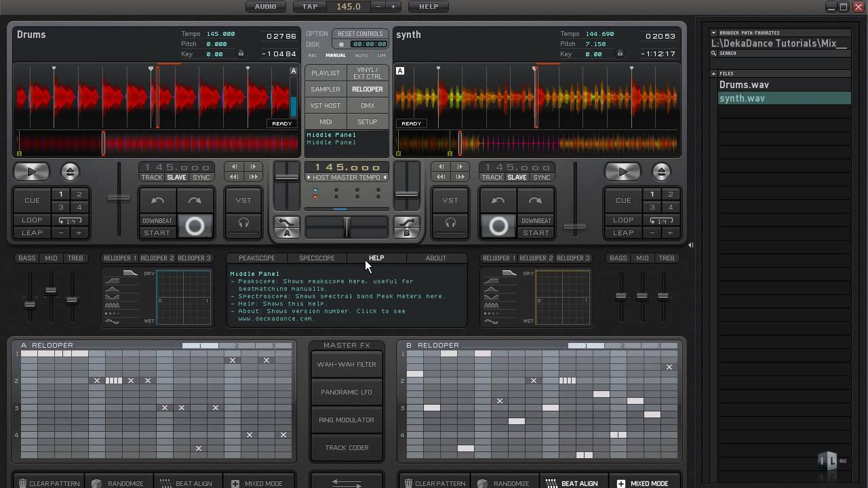Click deck A's forward curved arrow button
Screen dimensions: 868x488
pyautogui.click(x=195, y=201)
